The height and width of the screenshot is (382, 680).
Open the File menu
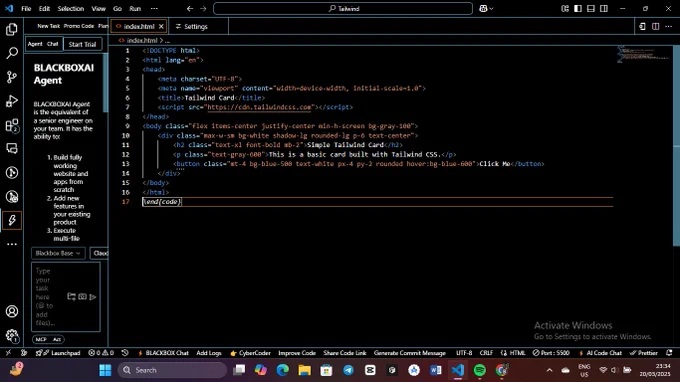pos(26,9)
